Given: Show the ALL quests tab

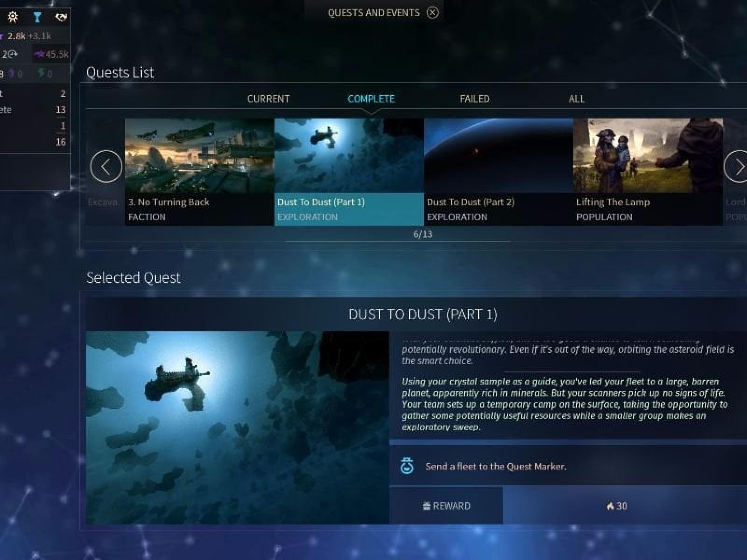Looking at the screenshot, I should pos(576,99).
